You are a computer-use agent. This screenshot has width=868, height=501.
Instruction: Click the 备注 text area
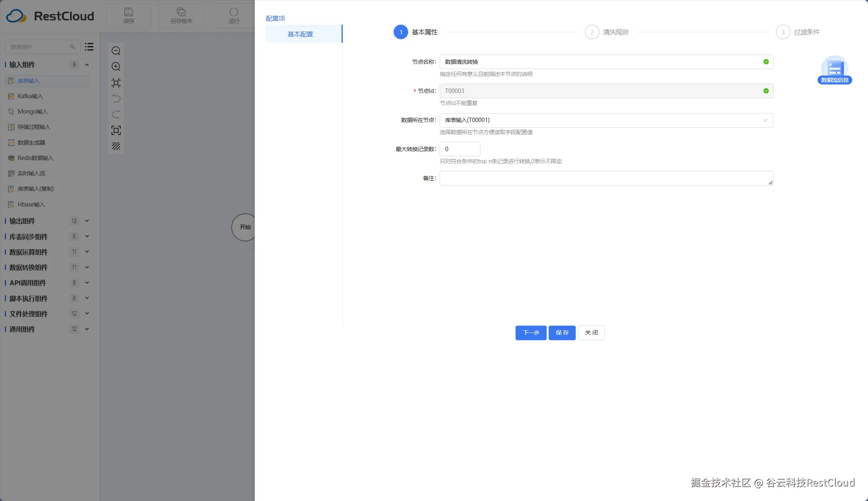click(x=606, y=178)
